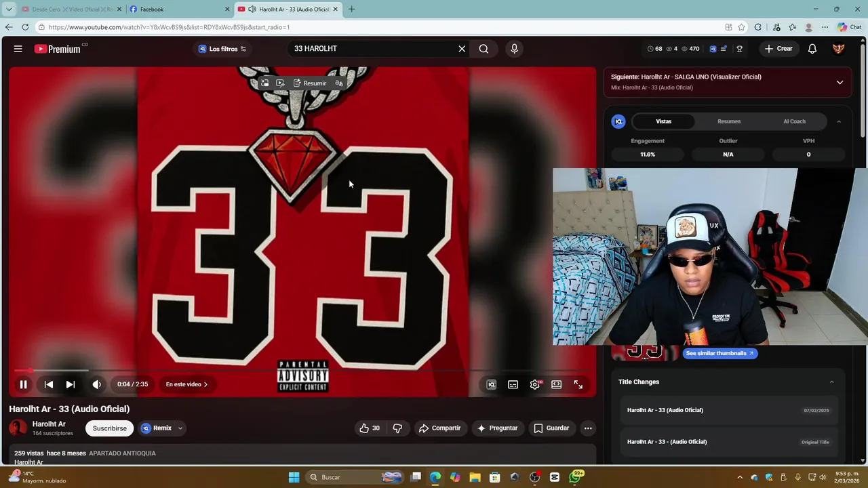Open player settings gear

tap(535, 384)
